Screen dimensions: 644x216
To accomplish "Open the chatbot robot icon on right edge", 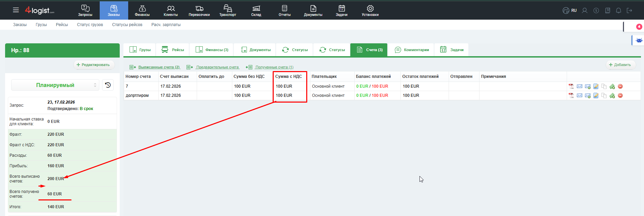I will coord(639,40).
